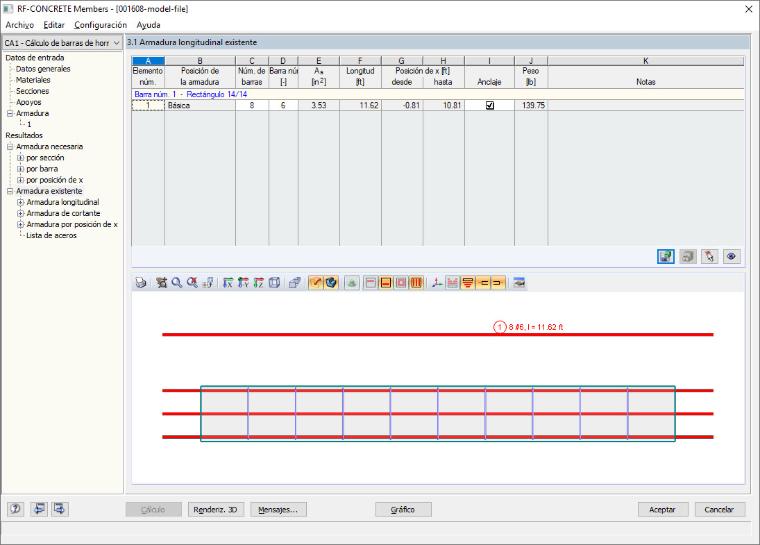Image resolution: width=760 pixels, height=545 pixels.
Task: Open the Ayuda menu
Action: point(148,25)
